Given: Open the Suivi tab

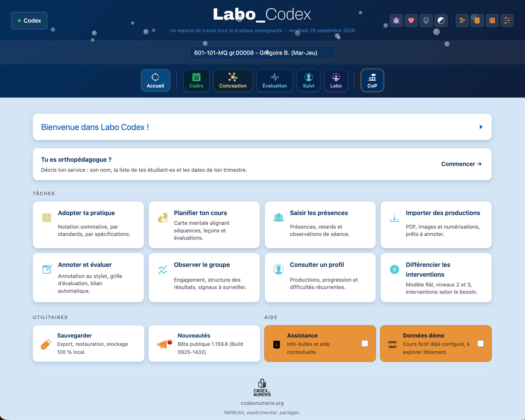Looking at the screenshot, I should pyautogui.click(x=308, y=80).
